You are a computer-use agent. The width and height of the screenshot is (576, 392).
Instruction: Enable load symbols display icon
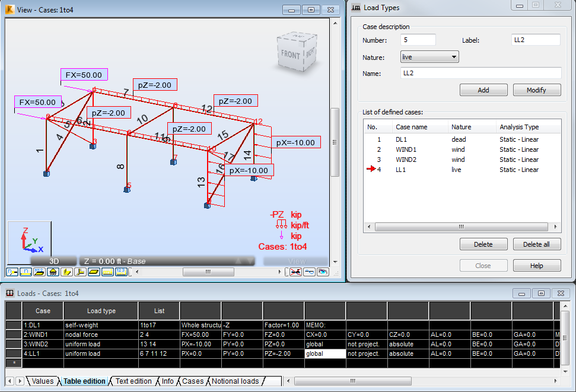click(x=107, y=272)
